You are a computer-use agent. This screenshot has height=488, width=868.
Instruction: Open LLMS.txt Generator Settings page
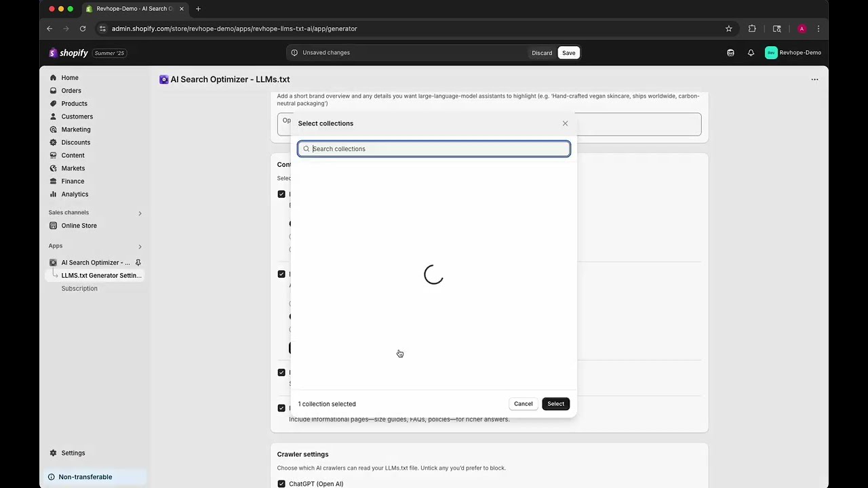click(101, 275)
